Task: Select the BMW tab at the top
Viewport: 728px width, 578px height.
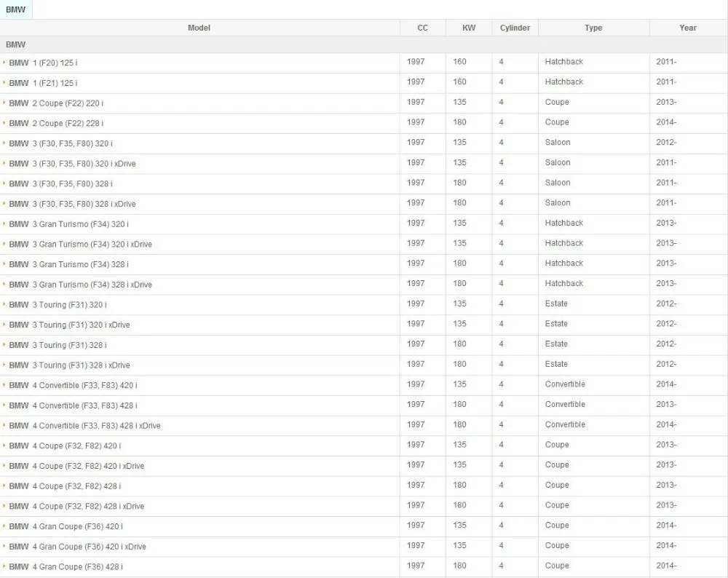Action: pyautogui.click(x=15, y=9)
